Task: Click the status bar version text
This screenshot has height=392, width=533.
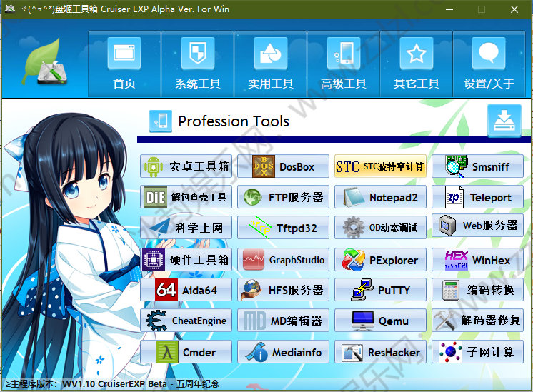Action: point(112,384)
